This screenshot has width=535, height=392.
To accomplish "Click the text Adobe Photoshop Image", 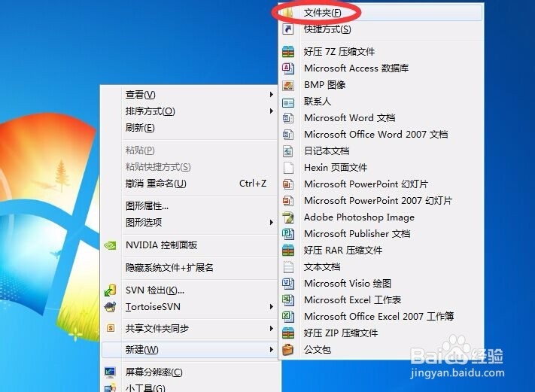I will [x=359, y=217].
